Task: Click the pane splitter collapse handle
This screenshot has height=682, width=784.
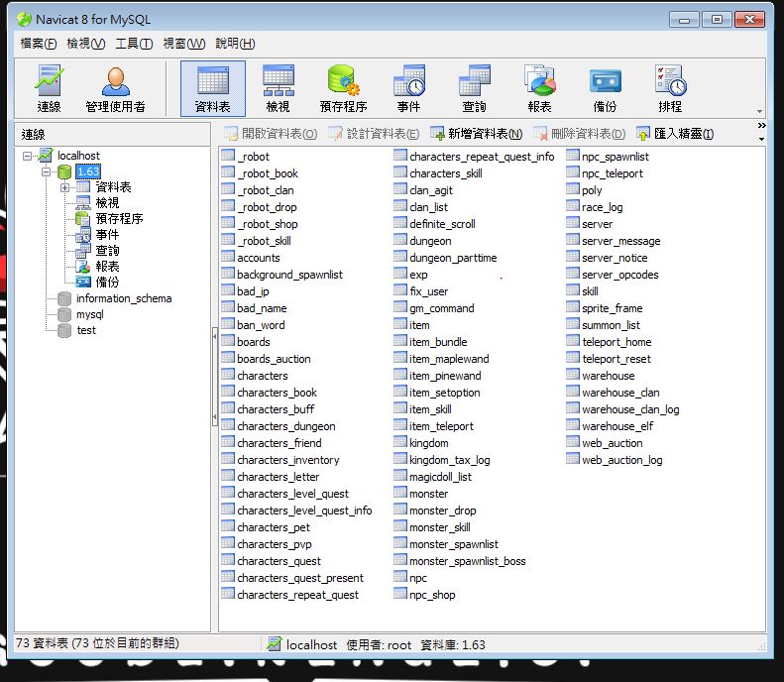Action: [x=214, y=377]
